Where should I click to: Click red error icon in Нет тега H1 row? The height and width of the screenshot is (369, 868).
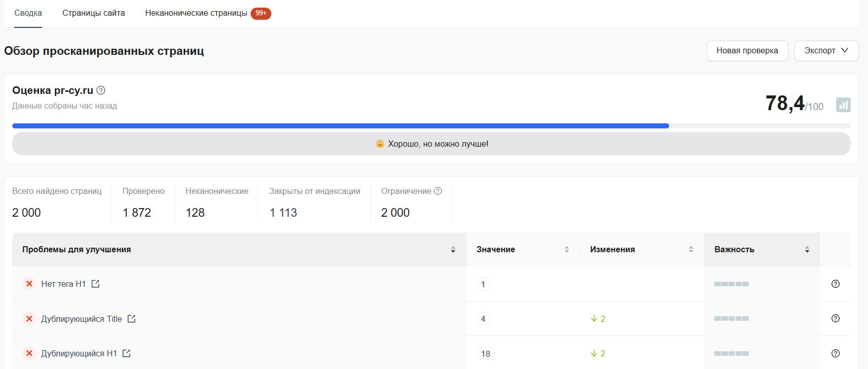coord(29,284)
